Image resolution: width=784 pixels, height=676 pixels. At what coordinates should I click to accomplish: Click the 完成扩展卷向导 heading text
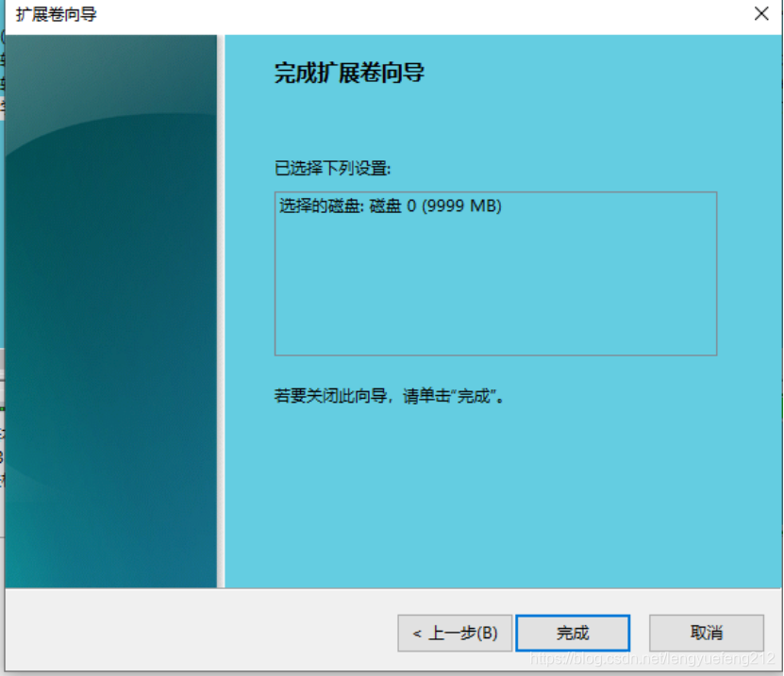[x=350, y=72]
